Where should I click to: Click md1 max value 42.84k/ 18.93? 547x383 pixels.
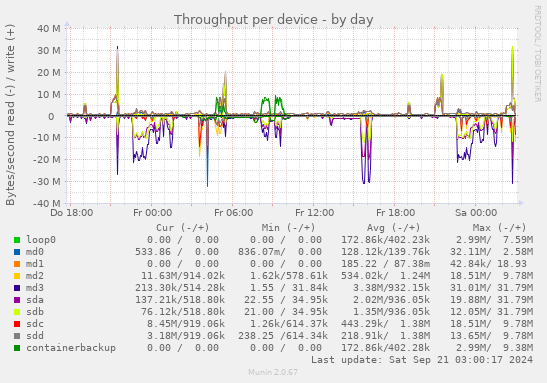click(x=488, y=264)
